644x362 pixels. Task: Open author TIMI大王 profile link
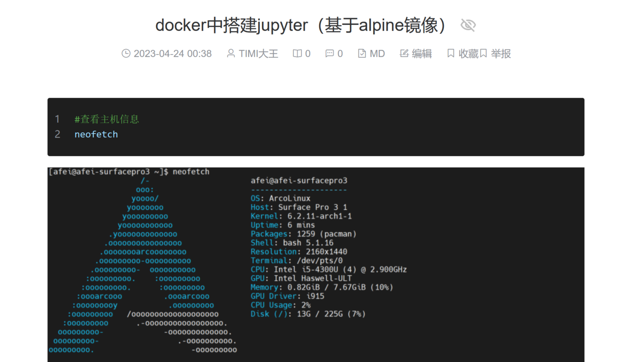258,54
